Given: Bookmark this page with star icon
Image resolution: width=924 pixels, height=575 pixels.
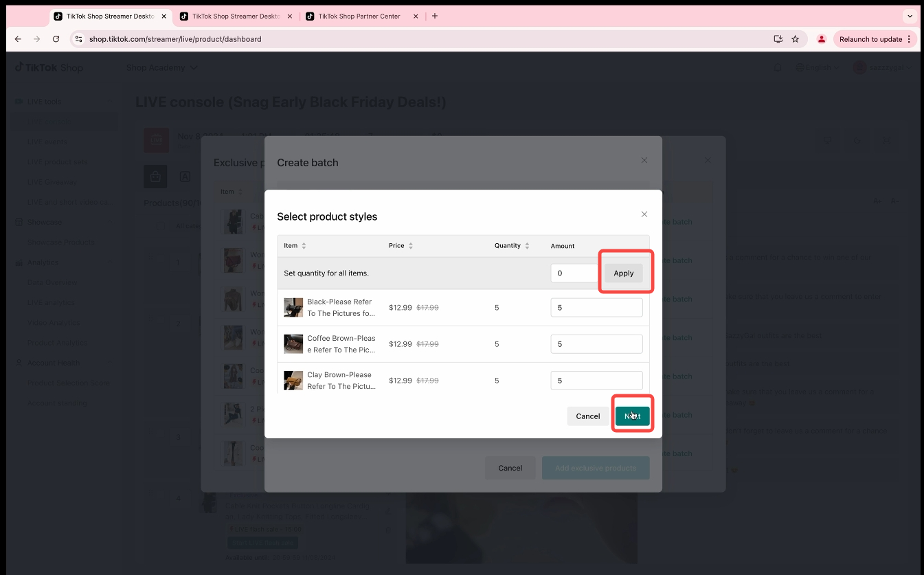Looking at the screenshot, I should (x=795, y=39).
